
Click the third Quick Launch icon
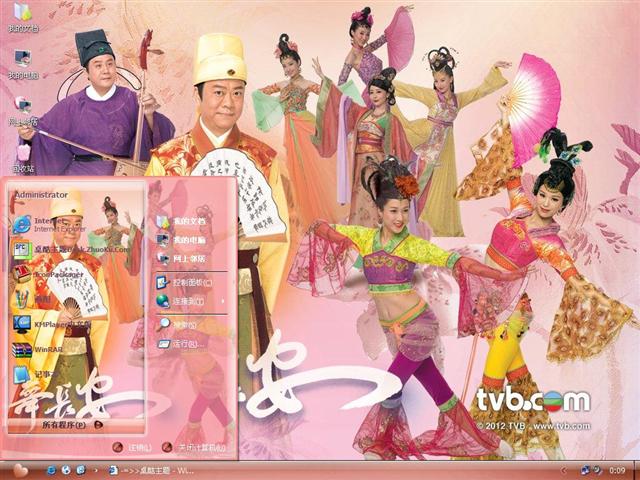point(81,471)
